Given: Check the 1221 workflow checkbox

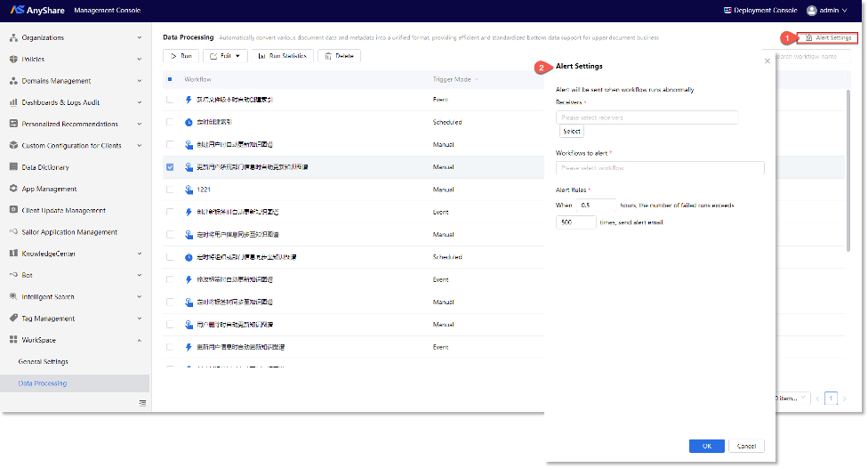Looking at the screenshot, I should click(170, 190).
